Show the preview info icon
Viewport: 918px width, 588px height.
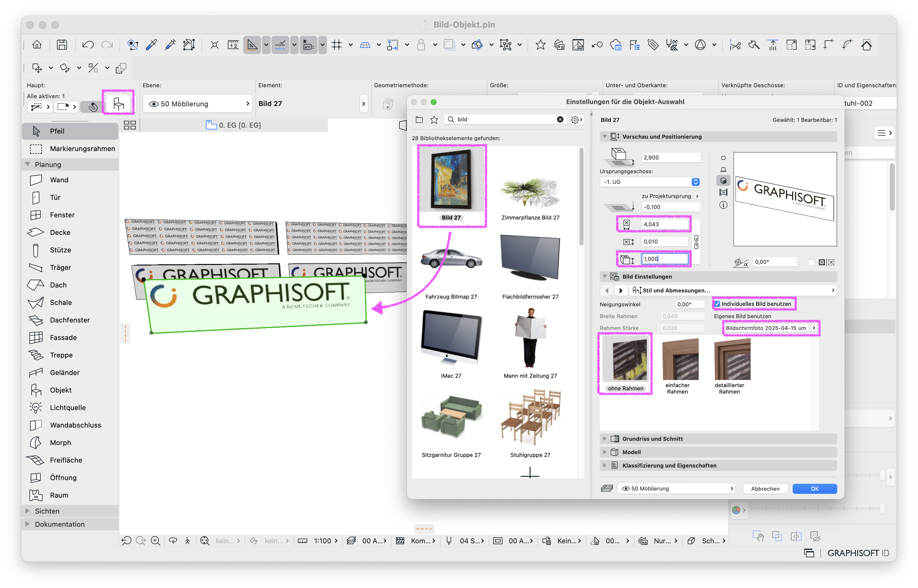[723, 205]
